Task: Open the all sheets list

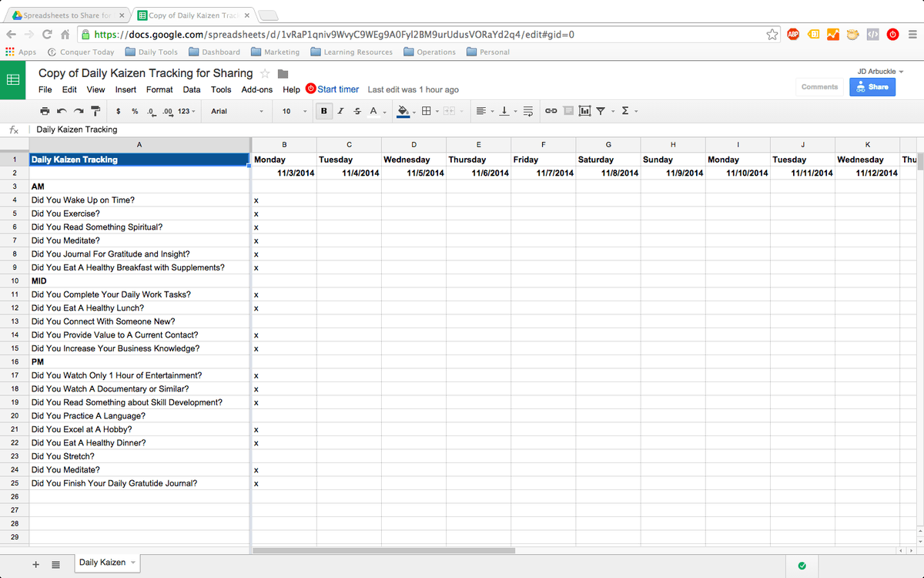Action: (x=55, y=564)
